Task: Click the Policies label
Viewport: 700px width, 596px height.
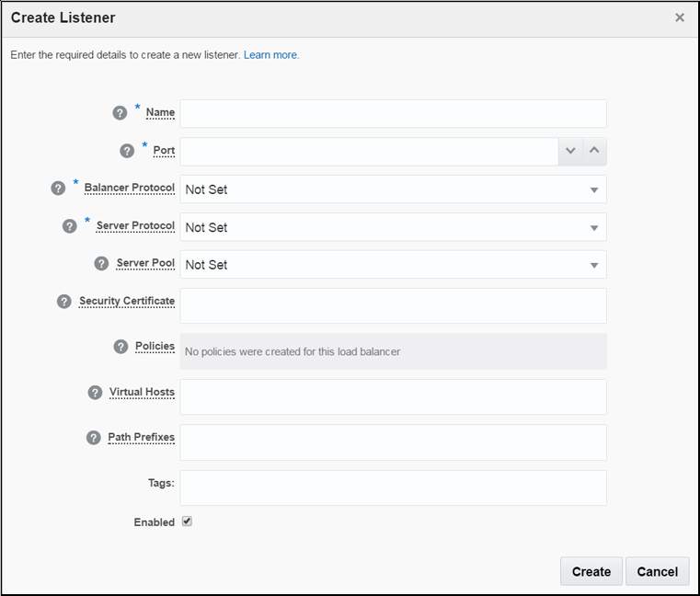Action: pyautogui.click(x=155, y=347)
